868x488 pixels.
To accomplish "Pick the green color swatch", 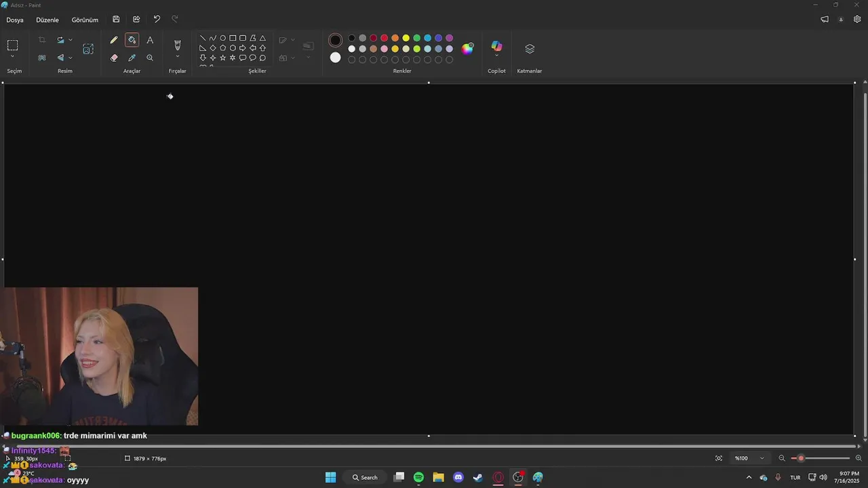I will (416, 38).
